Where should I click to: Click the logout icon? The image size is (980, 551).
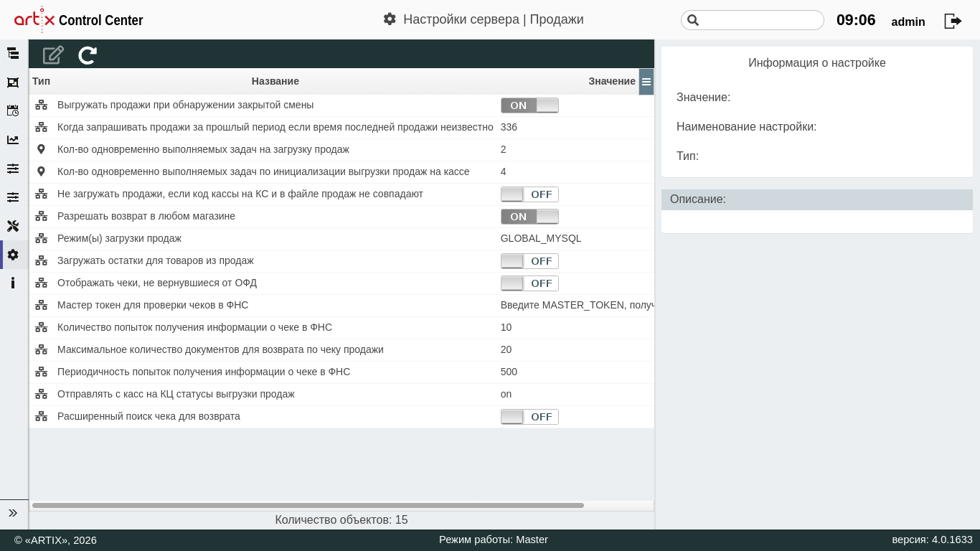point(953,21)
